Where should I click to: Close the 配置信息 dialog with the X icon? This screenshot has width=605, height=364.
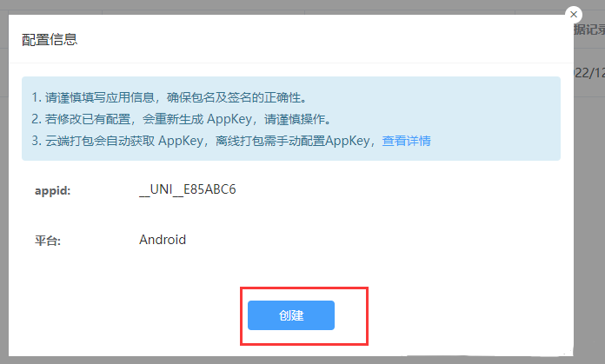[574, 15]
